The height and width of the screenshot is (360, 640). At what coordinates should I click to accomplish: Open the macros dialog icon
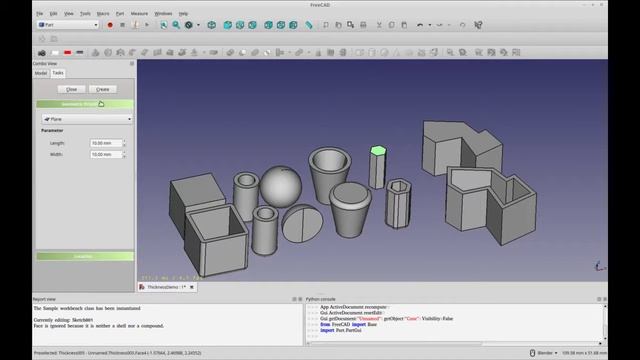[135, 25]
